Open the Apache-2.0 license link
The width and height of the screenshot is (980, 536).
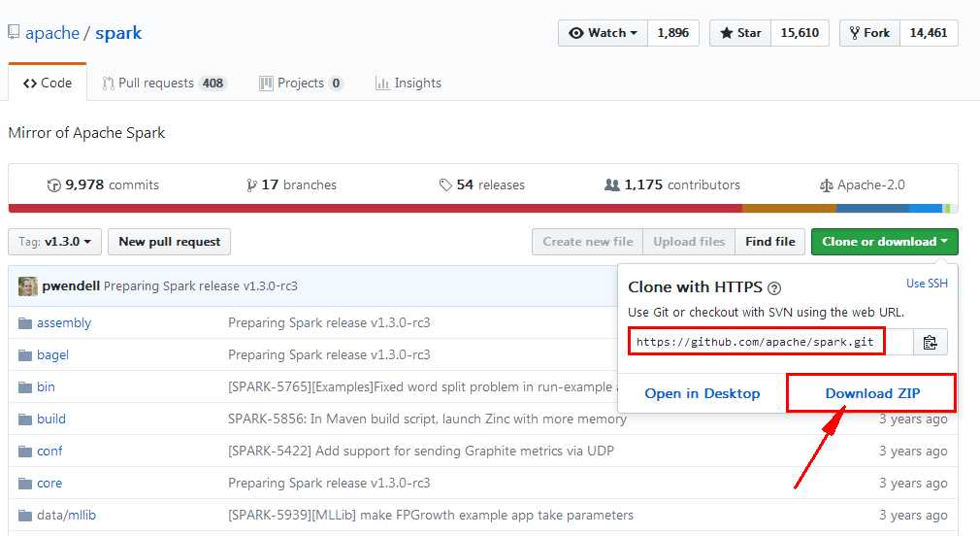pyautogui.click(x=863, y=185)
